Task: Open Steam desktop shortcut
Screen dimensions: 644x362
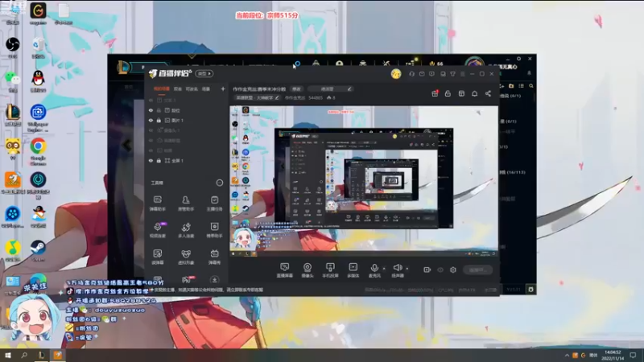Action: point(38,251)
